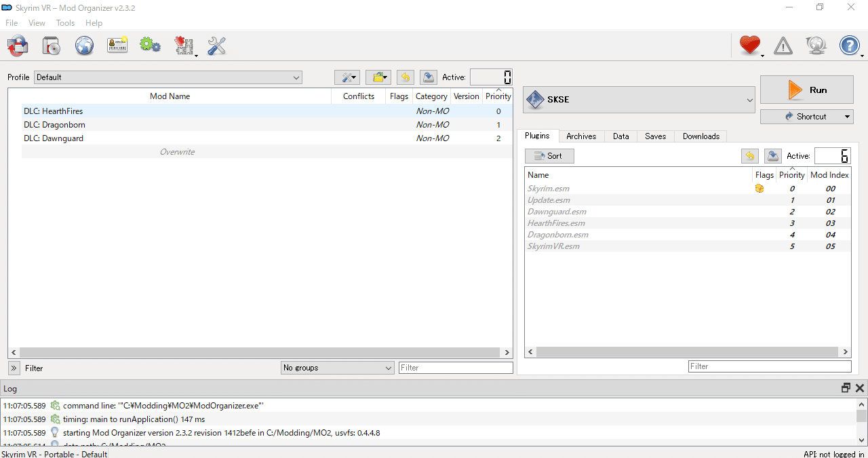The width and height of the screenshot is (868, 458).
Task: Open the folder shortcuts dropdown
Action: (378, 77)
